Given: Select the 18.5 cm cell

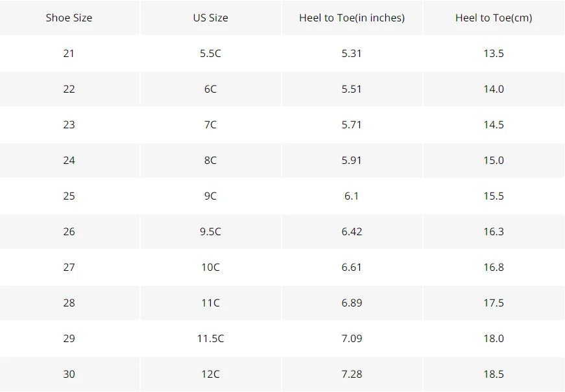Looking at the screenshot, I should 494,374.
